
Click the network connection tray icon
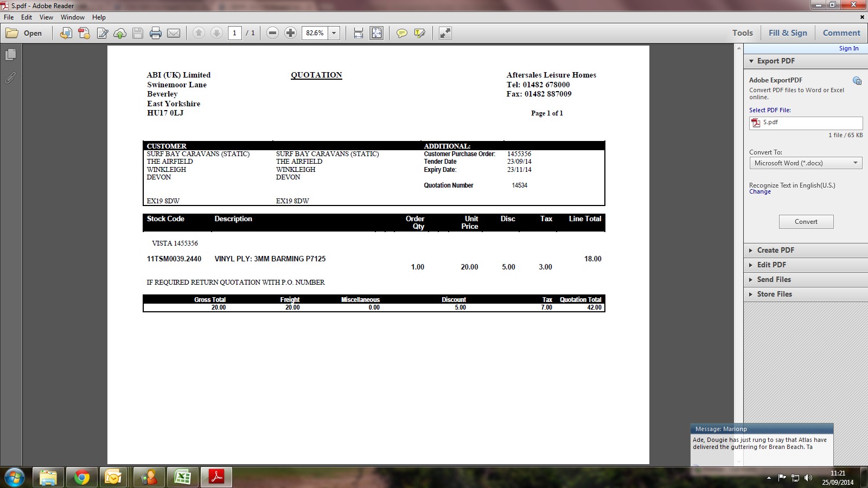pos(795,478)
